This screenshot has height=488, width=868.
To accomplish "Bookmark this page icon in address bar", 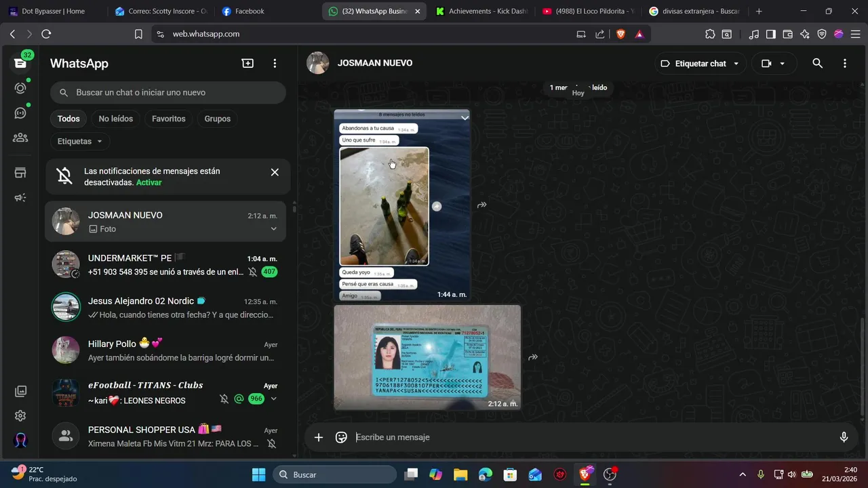I will click(x=138, y=34).
